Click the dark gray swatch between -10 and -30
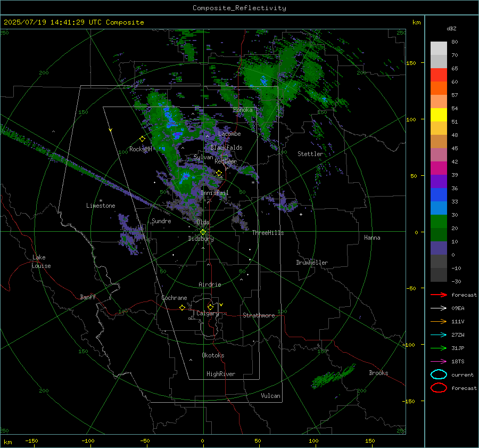 [439, 275]
